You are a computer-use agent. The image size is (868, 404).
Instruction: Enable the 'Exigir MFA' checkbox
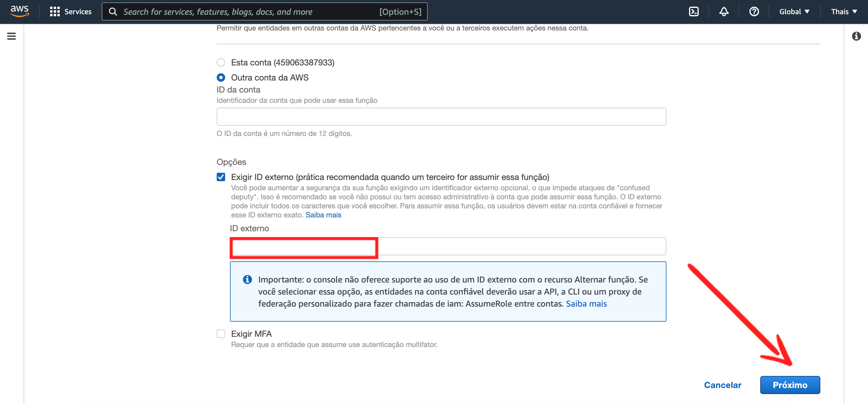[x=221, y=334]
